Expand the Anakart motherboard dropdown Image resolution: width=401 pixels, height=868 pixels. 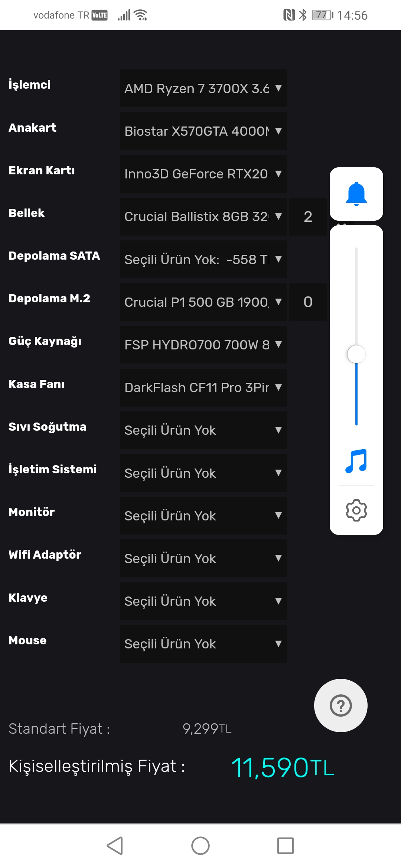point(203,131)
